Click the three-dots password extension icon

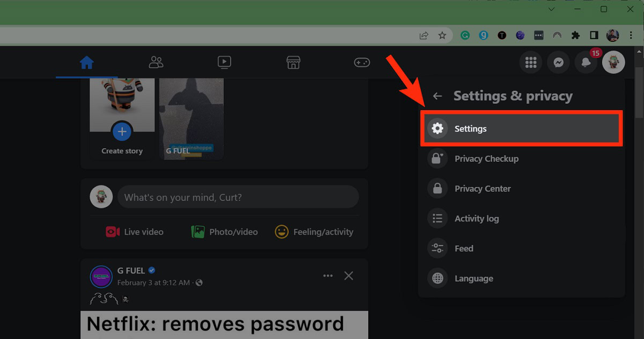coord(539,35)
